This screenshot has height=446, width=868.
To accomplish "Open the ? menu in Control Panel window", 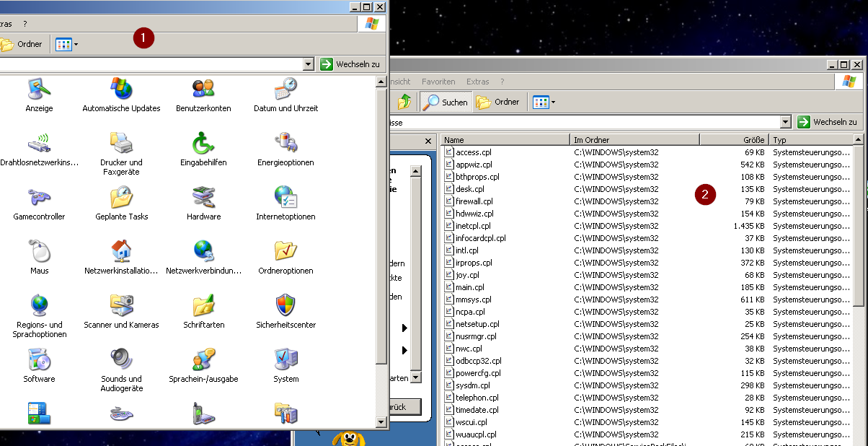I will pyautogui.click(x=25, y=24).
